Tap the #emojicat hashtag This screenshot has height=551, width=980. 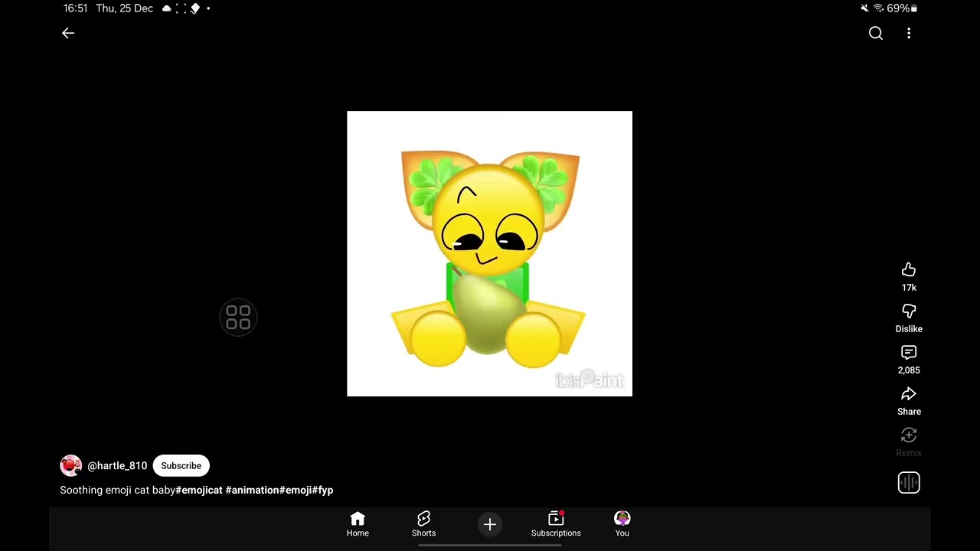[x=199, y=490]
